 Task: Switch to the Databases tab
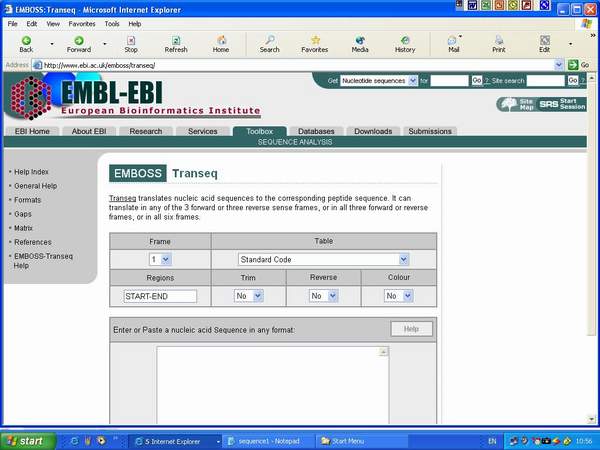[316, 131]
